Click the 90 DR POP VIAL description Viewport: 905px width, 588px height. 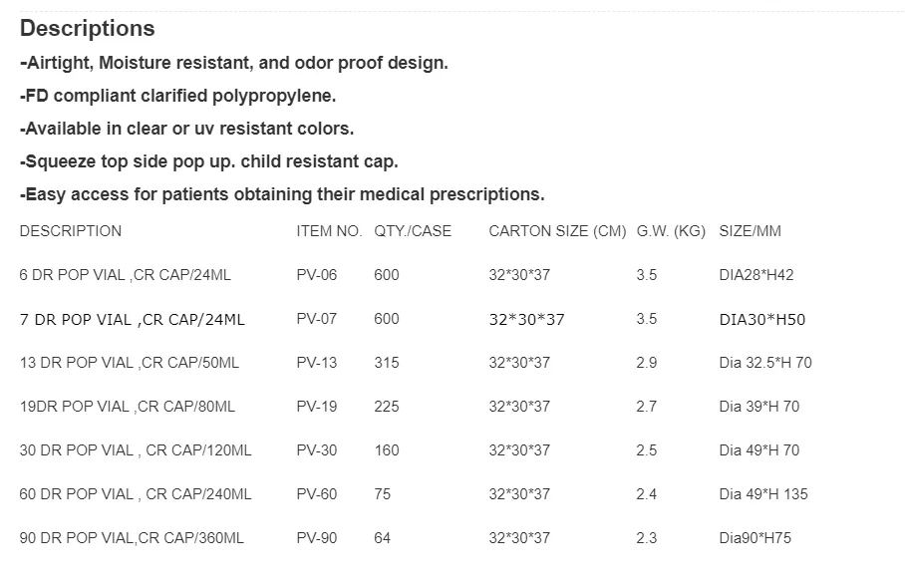[132, 538]
